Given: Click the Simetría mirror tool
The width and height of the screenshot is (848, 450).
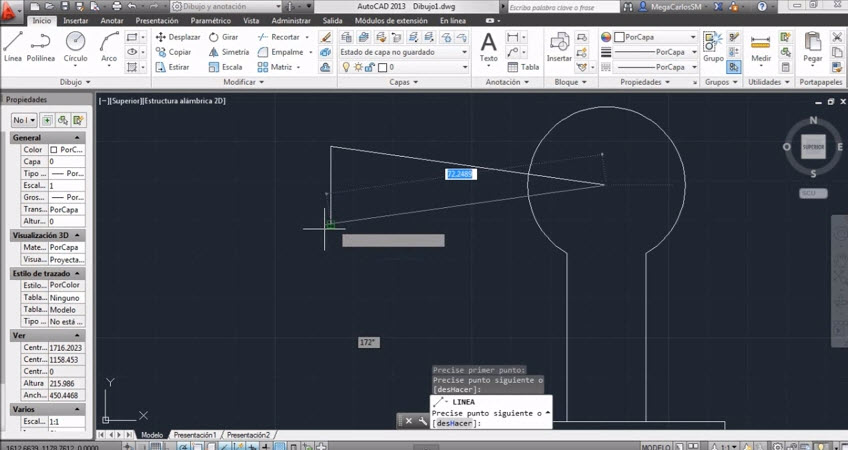Looking at the screenshot, I should [x=229, y=52].
